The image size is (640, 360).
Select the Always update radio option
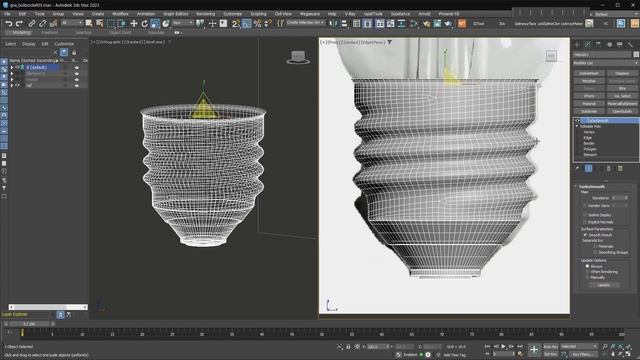click(x=587, y=266)
